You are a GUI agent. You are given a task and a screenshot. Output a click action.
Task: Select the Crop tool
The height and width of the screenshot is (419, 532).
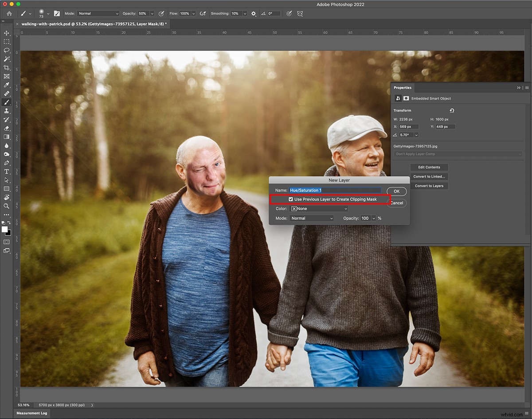pyautogui.click(x=7, y=68)
